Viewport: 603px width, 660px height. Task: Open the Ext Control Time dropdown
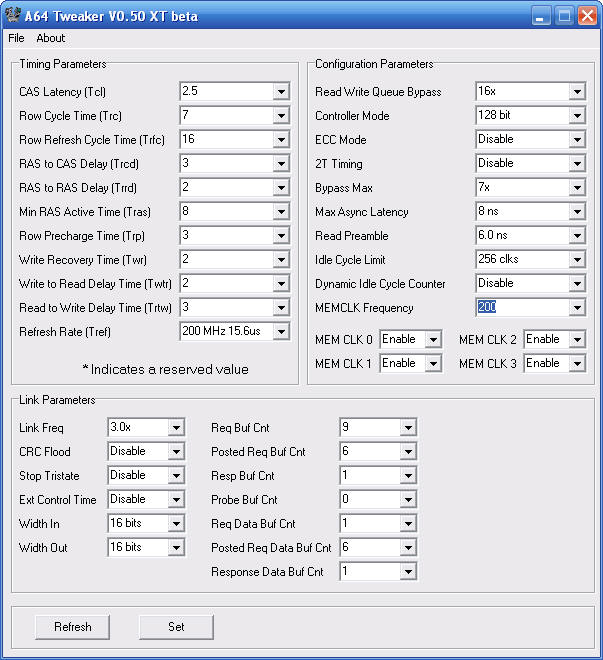[x=176, y=500]
